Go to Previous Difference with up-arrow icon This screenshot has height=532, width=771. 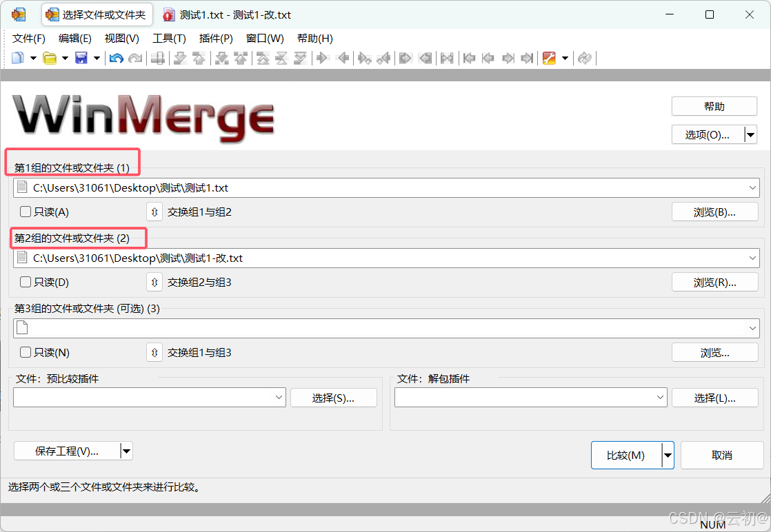[x=199, y=58]
